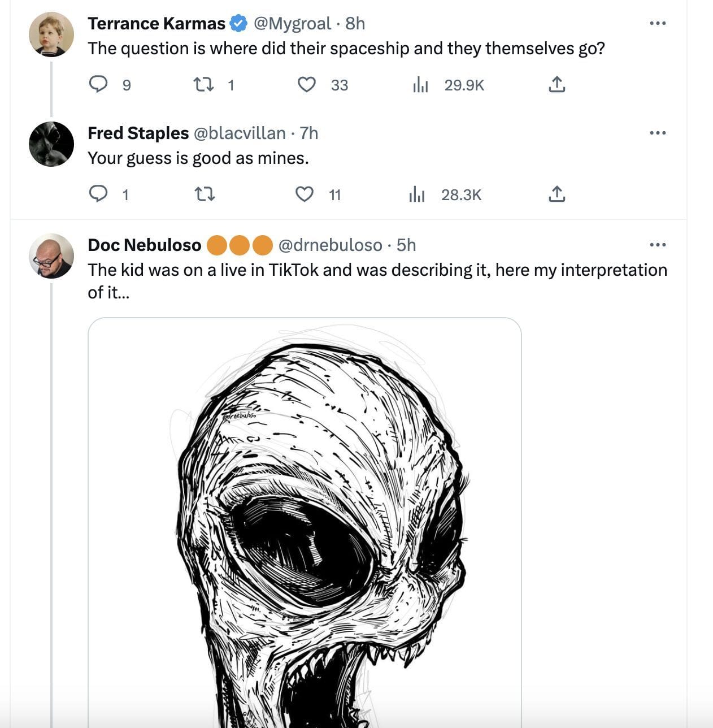This screenshot has height=728, width=713.
Task: Open Fred Staples's profile avatar
Action: tap(51, 144)
